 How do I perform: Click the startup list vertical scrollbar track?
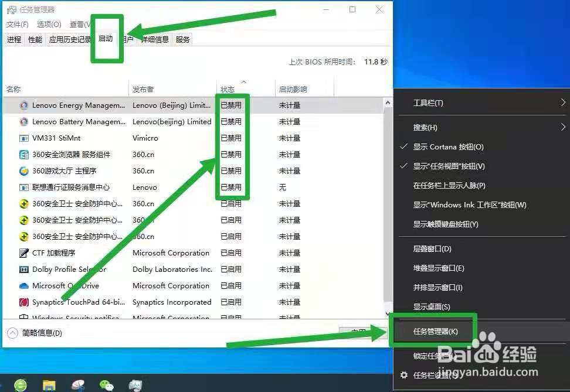tap(388, 209)
